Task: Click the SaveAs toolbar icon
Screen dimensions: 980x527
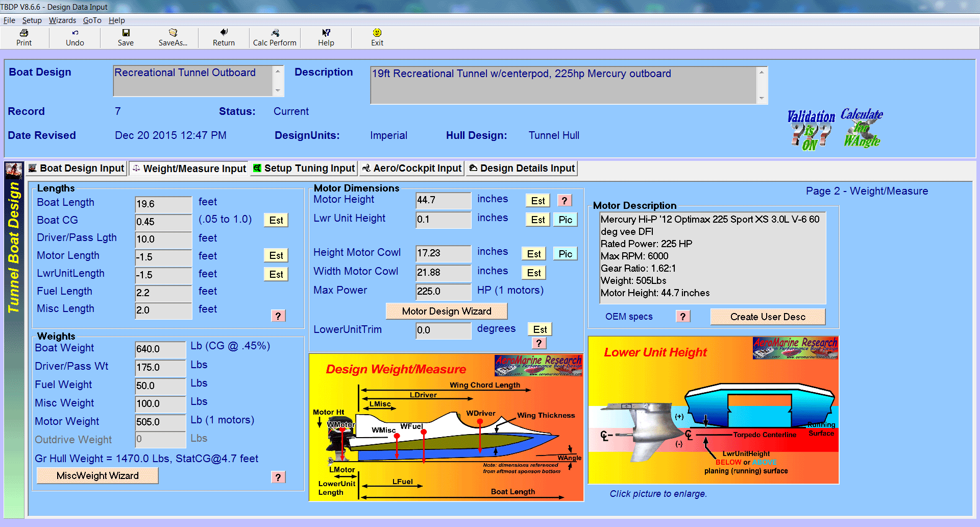Action: tap(173, 38)
